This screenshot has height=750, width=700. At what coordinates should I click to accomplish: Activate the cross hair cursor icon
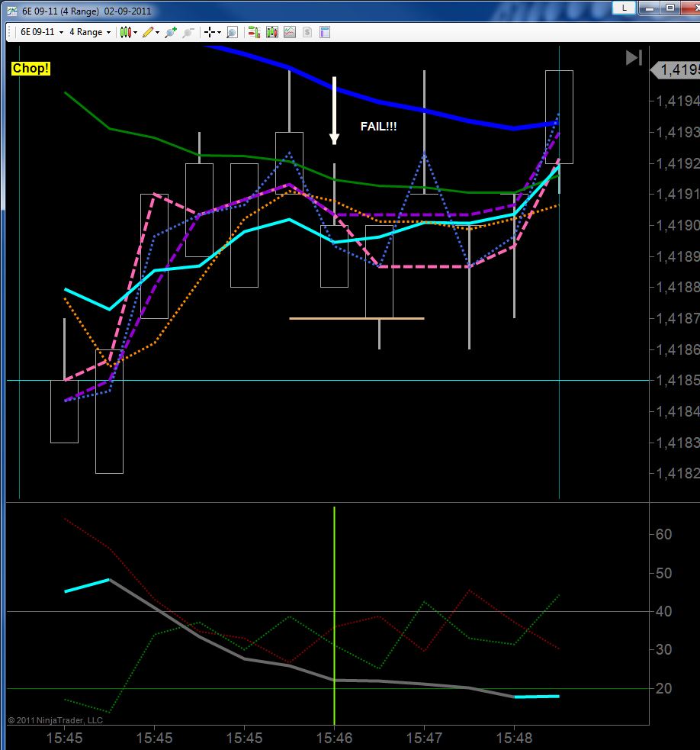(x=210, y=32)
